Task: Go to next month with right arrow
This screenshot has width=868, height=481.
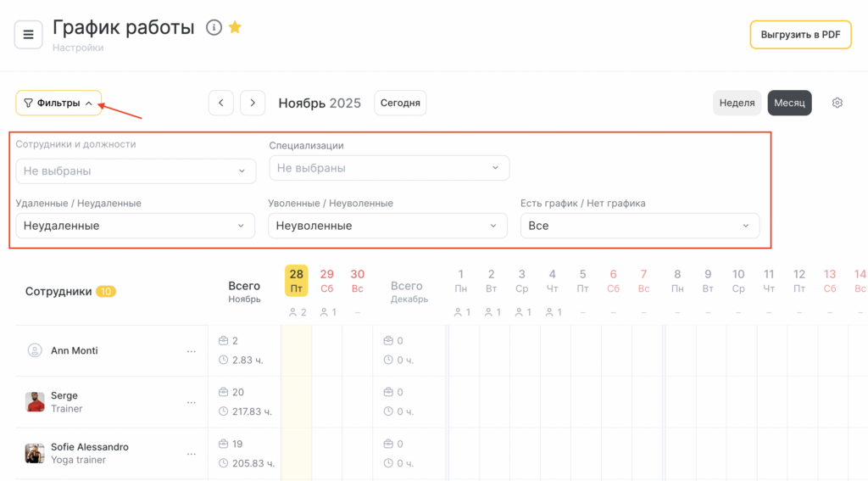Action: 253,103
